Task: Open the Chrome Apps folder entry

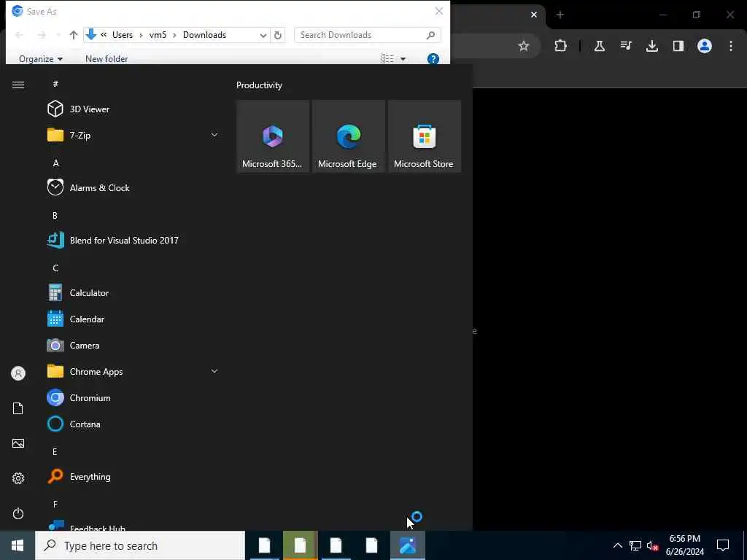Action: coord(133,371)
